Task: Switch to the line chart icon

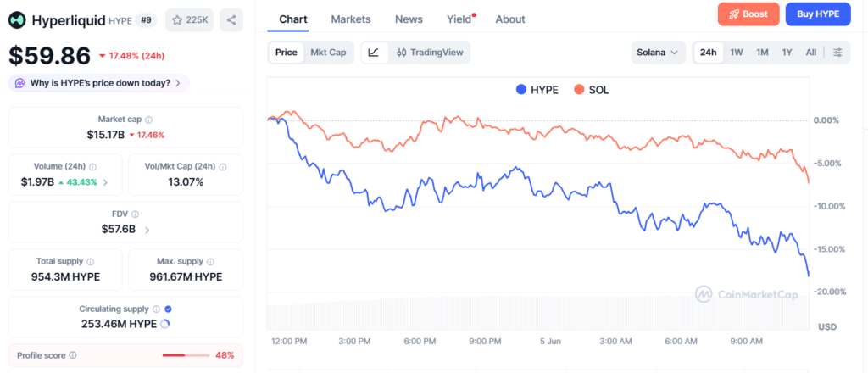Action: coord(374,53)
